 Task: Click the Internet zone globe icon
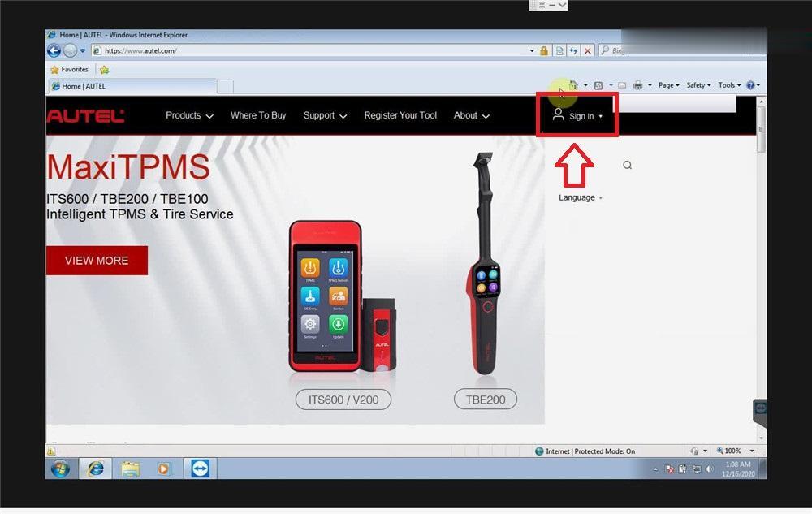(x=539, y=451)
